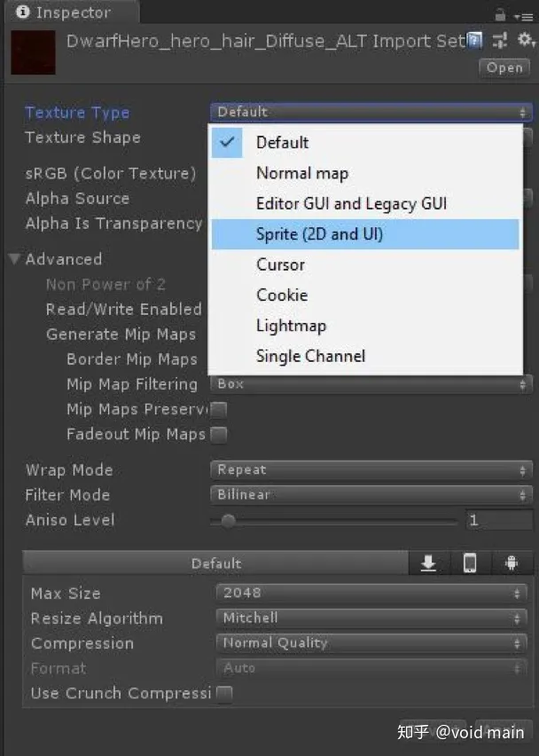Open the Inspector settings gear icon
Screen dimensions: 539x756
click(527, 41)
